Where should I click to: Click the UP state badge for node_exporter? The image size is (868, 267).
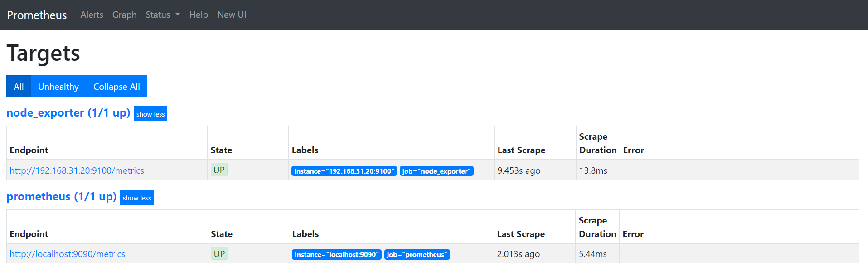[219, 170]
